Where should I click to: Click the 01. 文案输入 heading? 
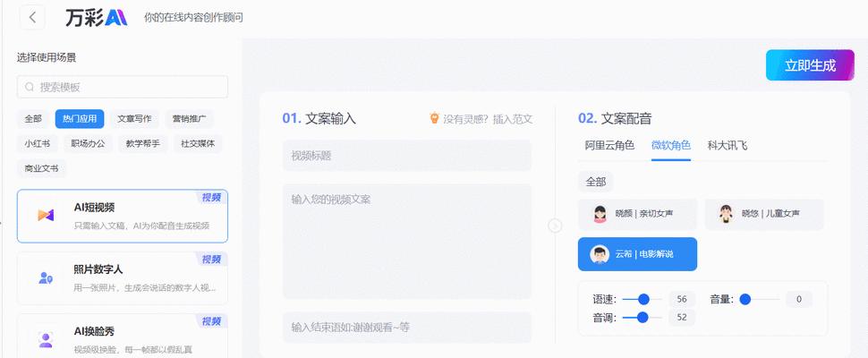319,118
